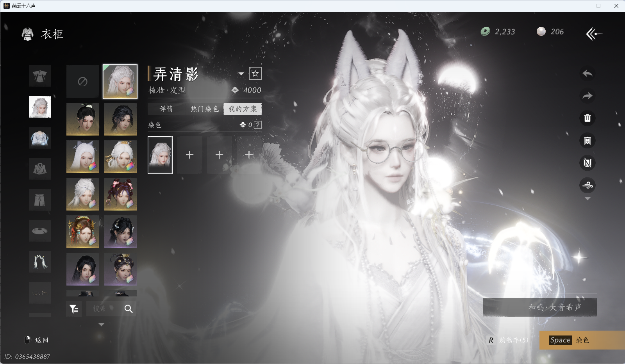The height and width of the screenshot is (364, 625).
Task: Select the undo arrow icon
Action: click(587, 74)
